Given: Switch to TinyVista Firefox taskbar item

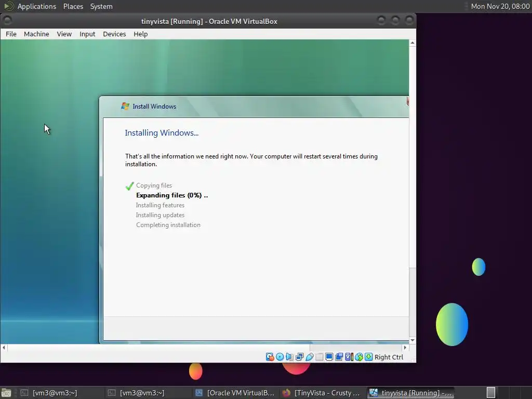Looking at the screenshot, I should click(321, 393).
